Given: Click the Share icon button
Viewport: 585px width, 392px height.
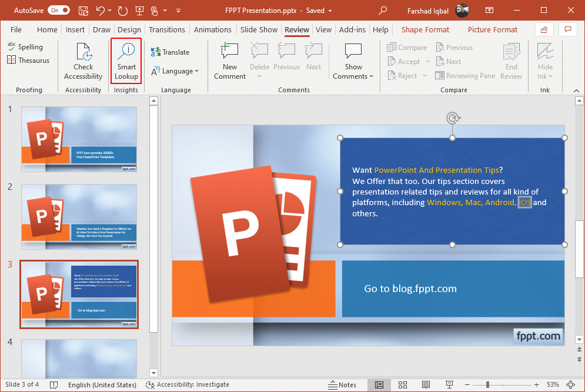Looking at the screenshot, I should tap(544, 29).
